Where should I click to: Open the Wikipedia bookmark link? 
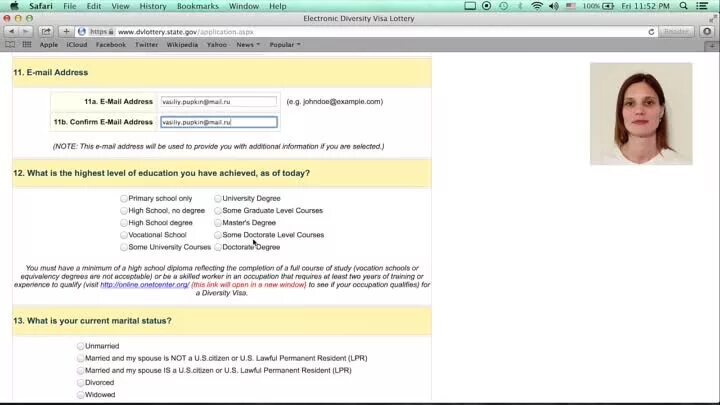tap(182, 45)
